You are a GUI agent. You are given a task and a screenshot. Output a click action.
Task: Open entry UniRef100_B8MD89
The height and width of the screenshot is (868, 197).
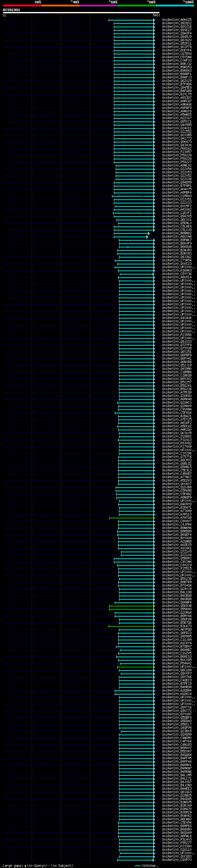177,531
